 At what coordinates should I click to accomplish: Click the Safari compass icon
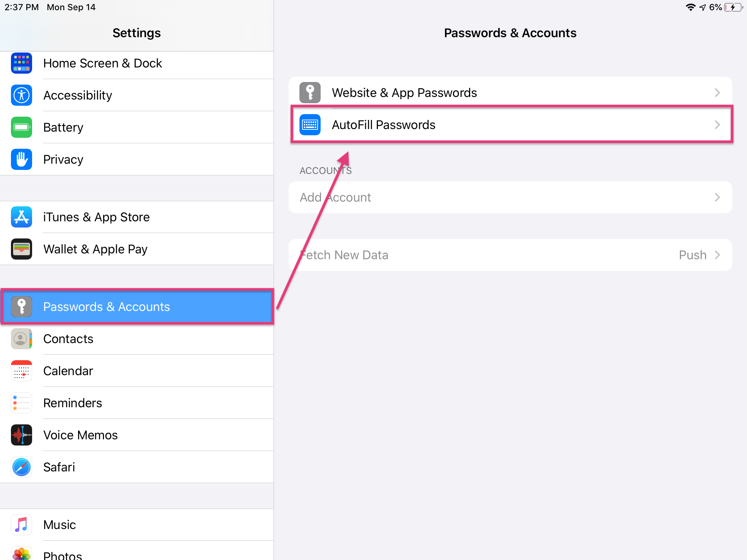point(22,467)
